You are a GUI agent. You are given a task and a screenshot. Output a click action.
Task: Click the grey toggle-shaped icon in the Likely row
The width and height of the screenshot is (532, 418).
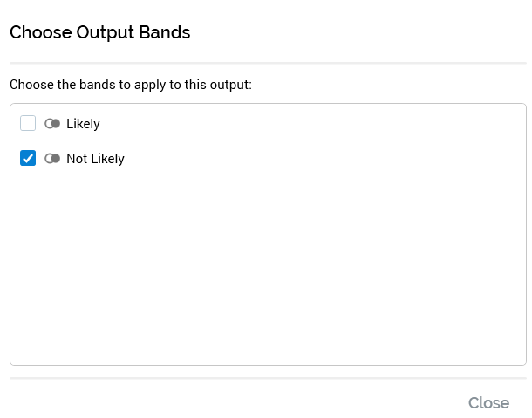point(52,124)
